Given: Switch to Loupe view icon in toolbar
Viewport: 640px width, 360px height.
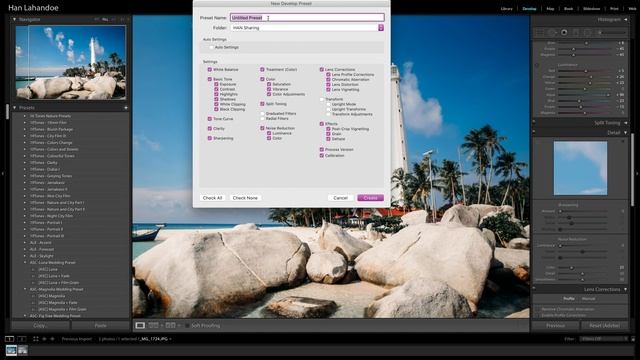Looking at the screenshot, I should point(140,325).
